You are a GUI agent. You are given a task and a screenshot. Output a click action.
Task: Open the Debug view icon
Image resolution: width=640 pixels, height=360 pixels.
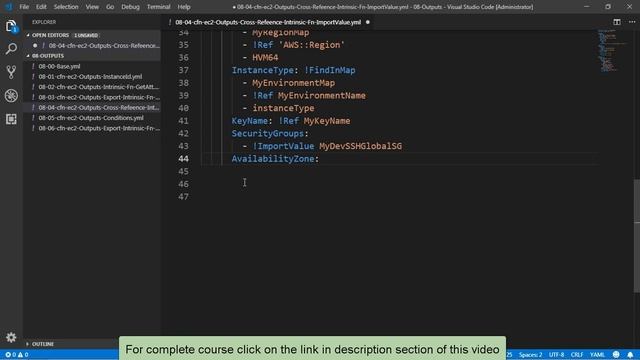coord(11,96)
